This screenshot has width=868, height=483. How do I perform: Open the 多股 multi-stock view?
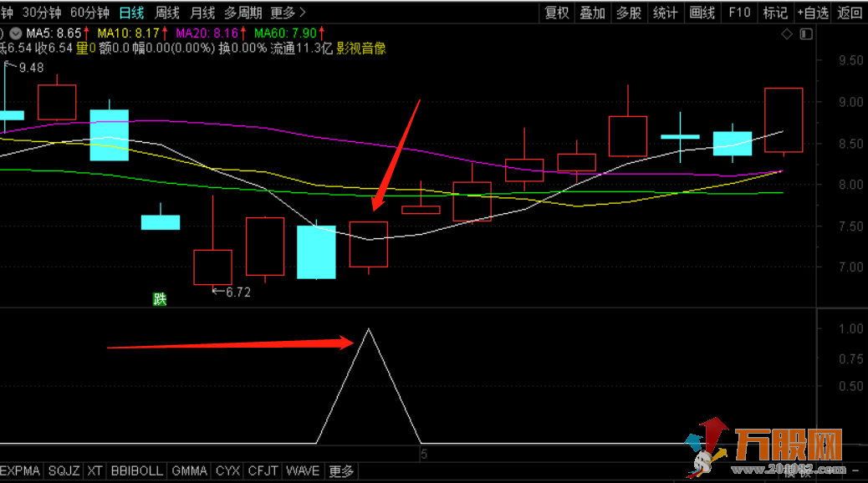coord(629,13)
